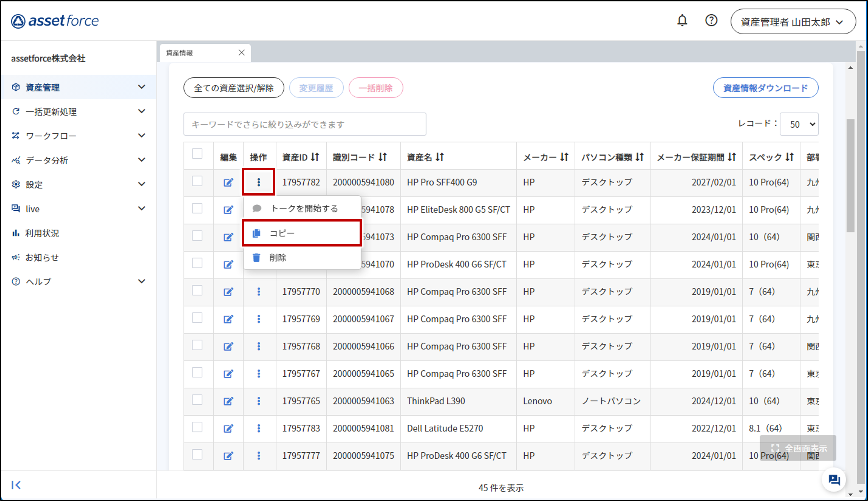
Task: Expand the データ分析 sidebar menu
Action: (78, 160)
